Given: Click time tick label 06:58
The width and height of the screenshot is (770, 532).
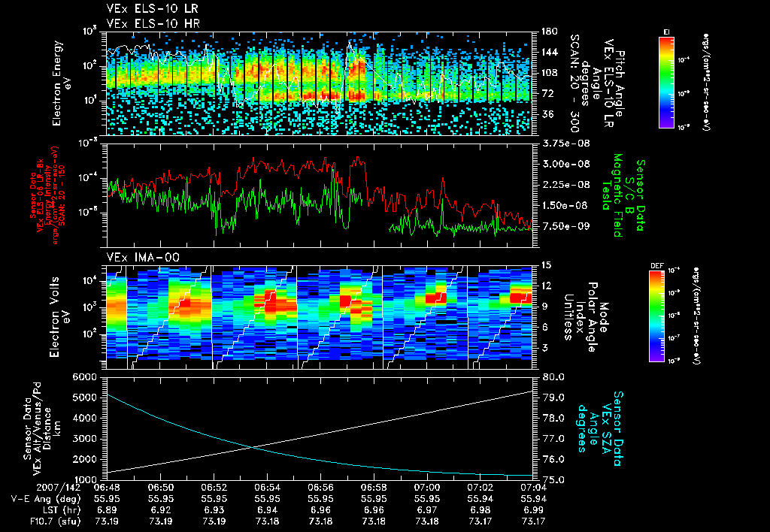Looking at the screenshot, I should [x=374, y=488].
